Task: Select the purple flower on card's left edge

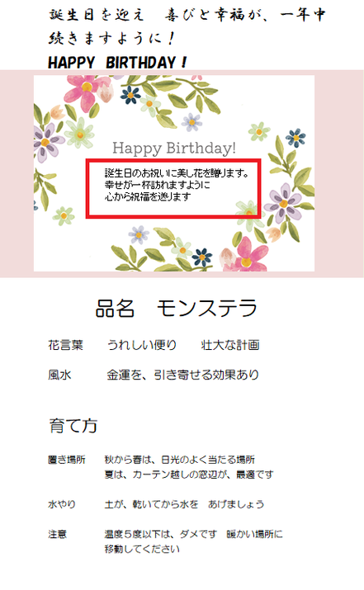Action: pos(48,142)
